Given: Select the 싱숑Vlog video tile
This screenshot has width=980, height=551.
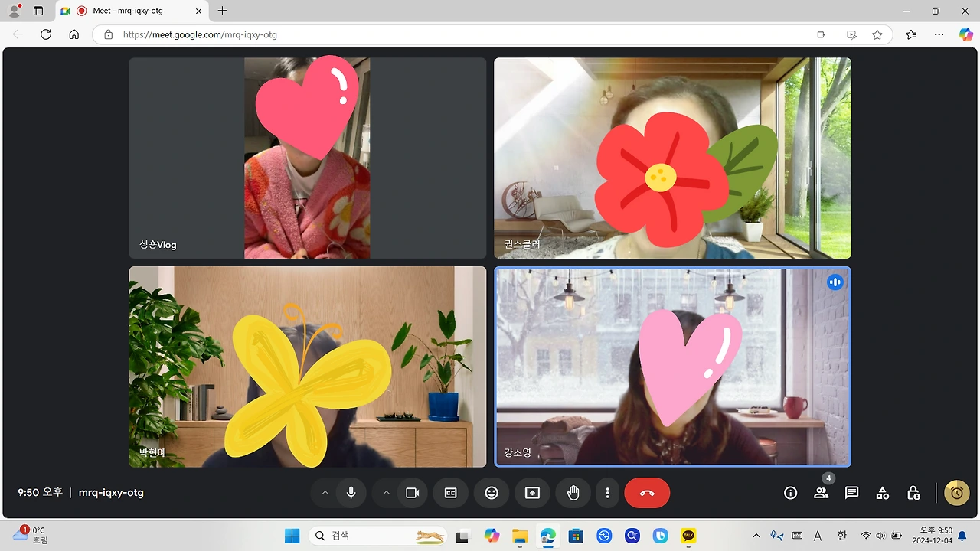Looking at the screenshot, I should 307,158.
